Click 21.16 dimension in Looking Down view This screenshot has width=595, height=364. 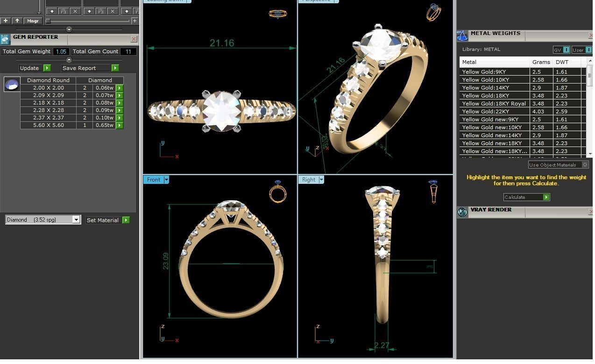(x=222, y=43)
